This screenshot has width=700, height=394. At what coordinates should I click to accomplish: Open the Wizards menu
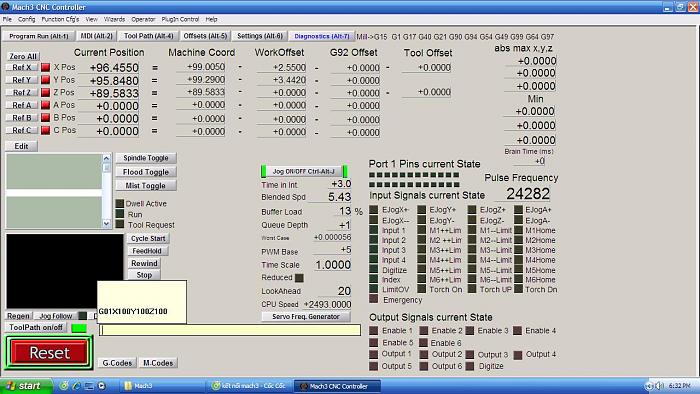pyautogui.click(x=114, y=19)
